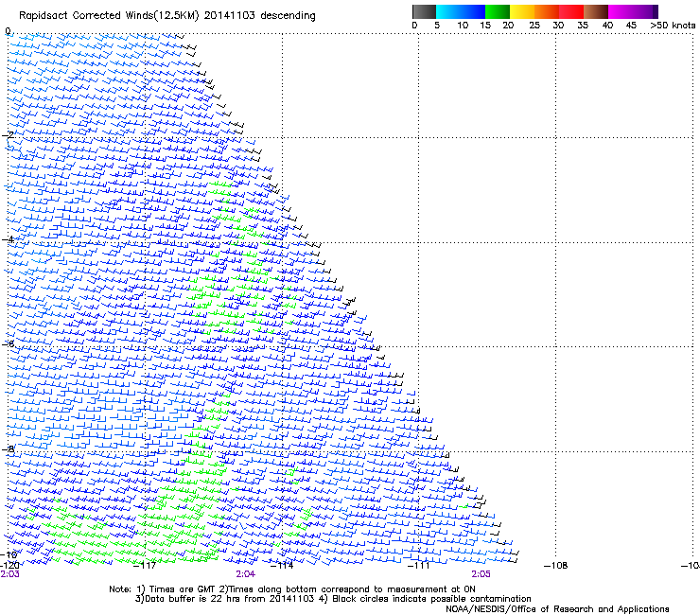Click the purple time label '2:03'
Viewport: 700px width, 615px height.
[x=9, y=574]
